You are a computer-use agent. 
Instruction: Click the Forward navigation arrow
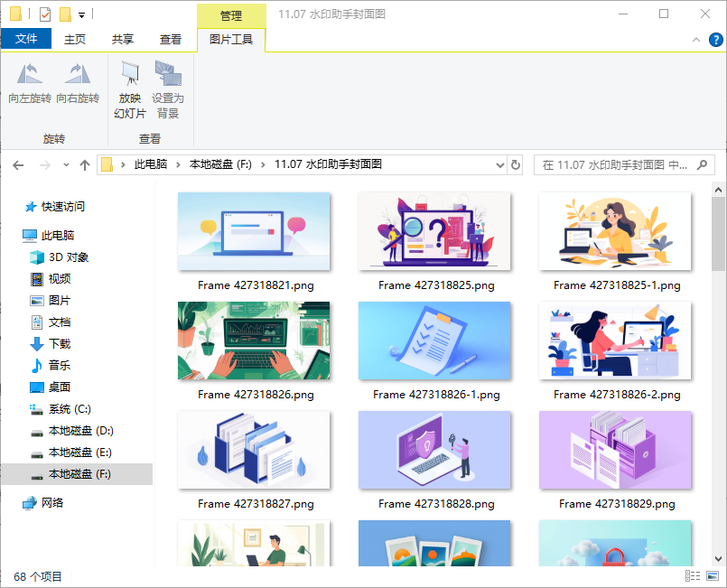tap(44, 165)
